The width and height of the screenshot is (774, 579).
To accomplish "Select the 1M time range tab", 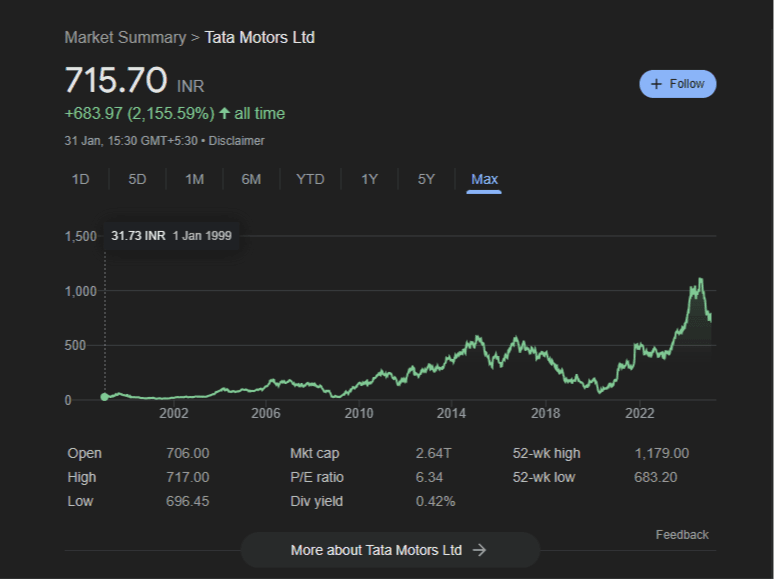I will 194,179.
